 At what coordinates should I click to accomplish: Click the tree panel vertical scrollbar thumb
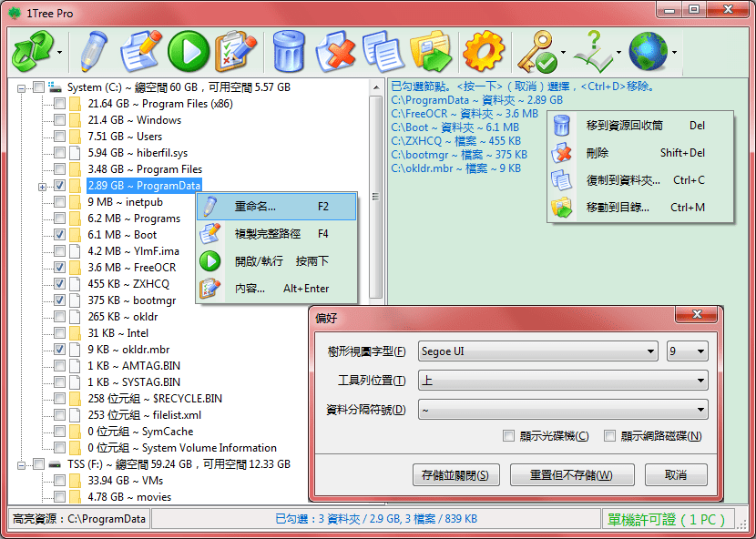click(x=375, y=197)
